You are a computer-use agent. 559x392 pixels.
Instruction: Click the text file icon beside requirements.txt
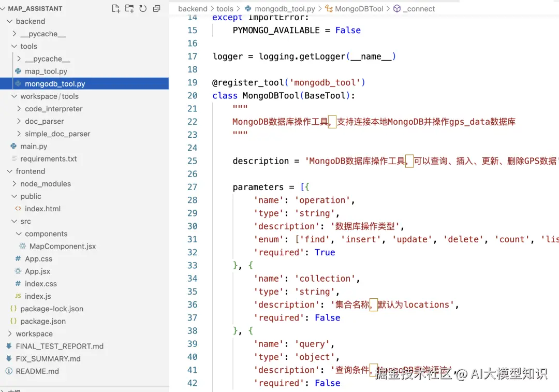[x=14, y=159]
